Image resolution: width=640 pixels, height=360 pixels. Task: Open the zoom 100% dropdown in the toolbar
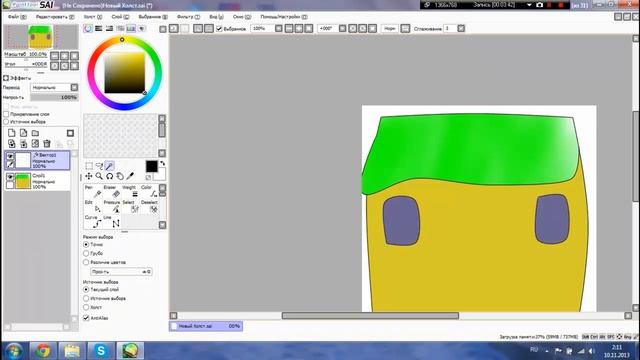(x=278, y=29)
